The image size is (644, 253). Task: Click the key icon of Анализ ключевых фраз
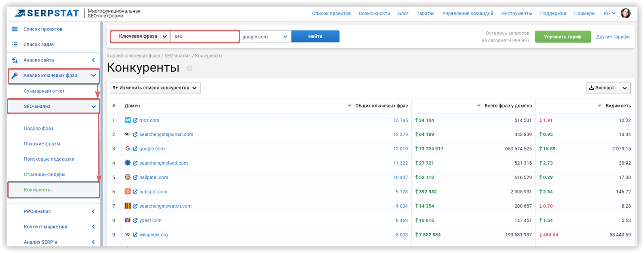pos(15,76)
